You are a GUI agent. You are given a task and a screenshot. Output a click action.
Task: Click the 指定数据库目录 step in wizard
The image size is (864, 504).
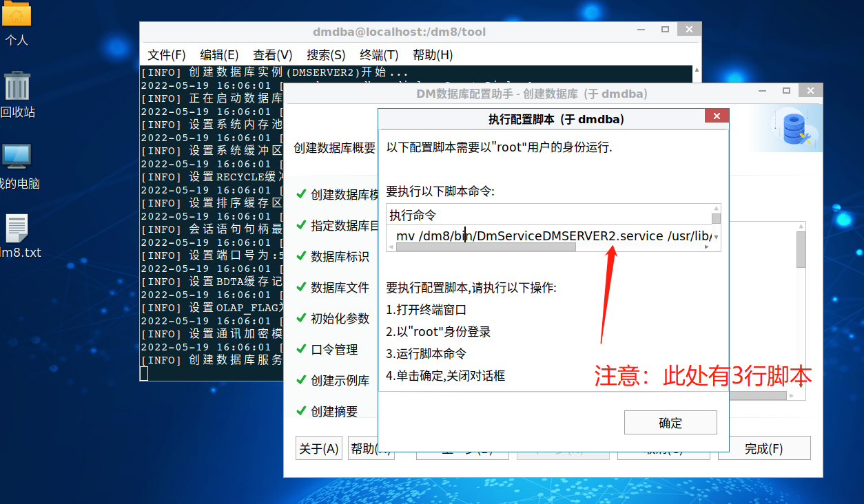[344, 226]
